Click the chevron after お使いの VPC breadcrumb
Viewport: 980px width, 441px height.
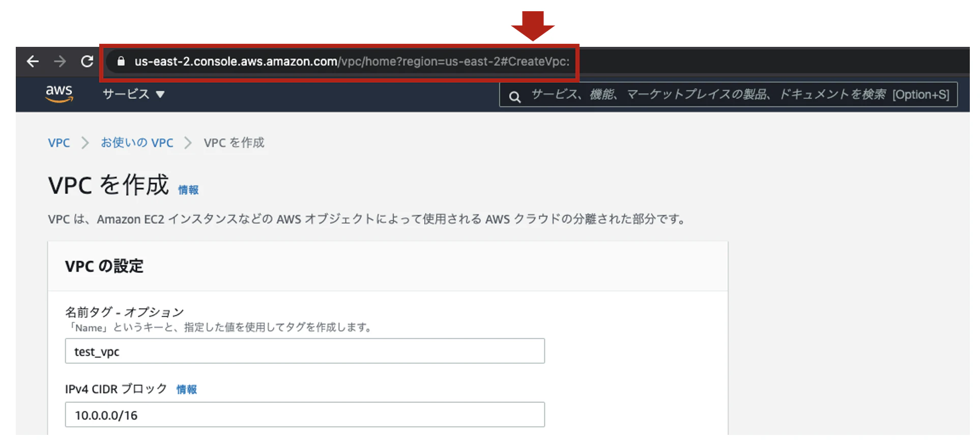tap(188, 143)
